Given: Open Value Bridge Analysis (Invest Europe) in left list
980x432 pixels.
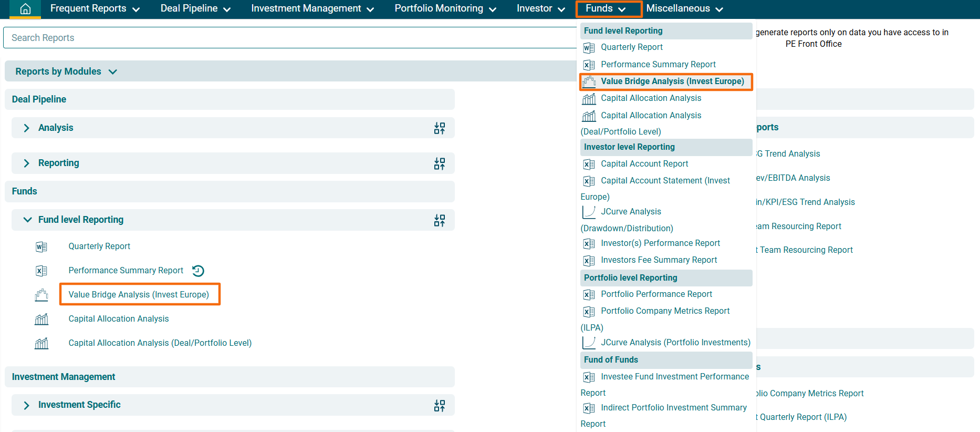Looking at the screenshot, I should (139, 295).
